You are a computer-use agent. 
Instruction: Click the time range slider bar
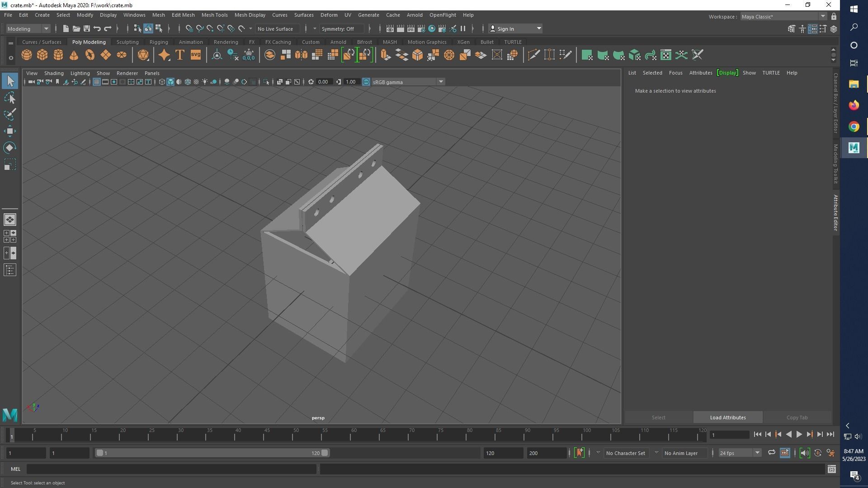212,453
